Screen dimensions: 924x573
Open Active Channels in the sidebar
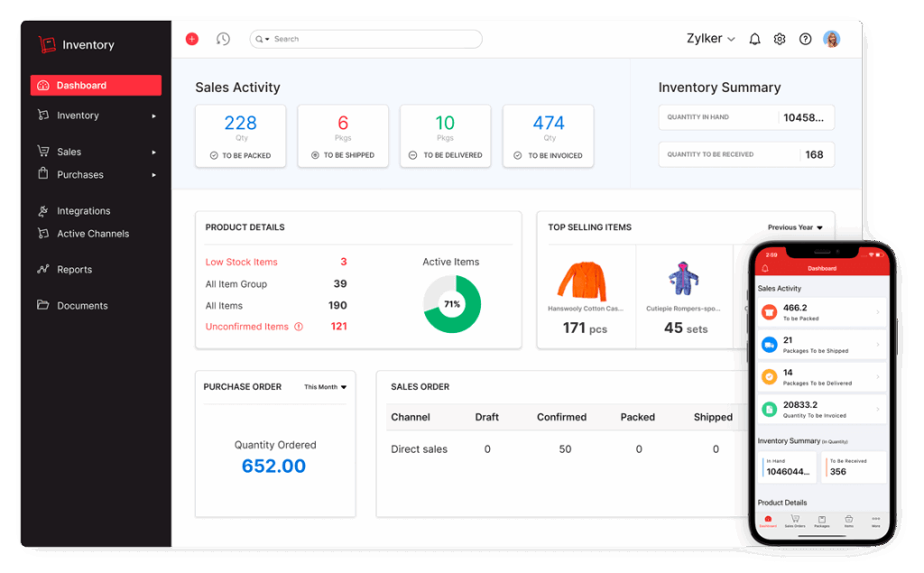[x=93, y=234]
